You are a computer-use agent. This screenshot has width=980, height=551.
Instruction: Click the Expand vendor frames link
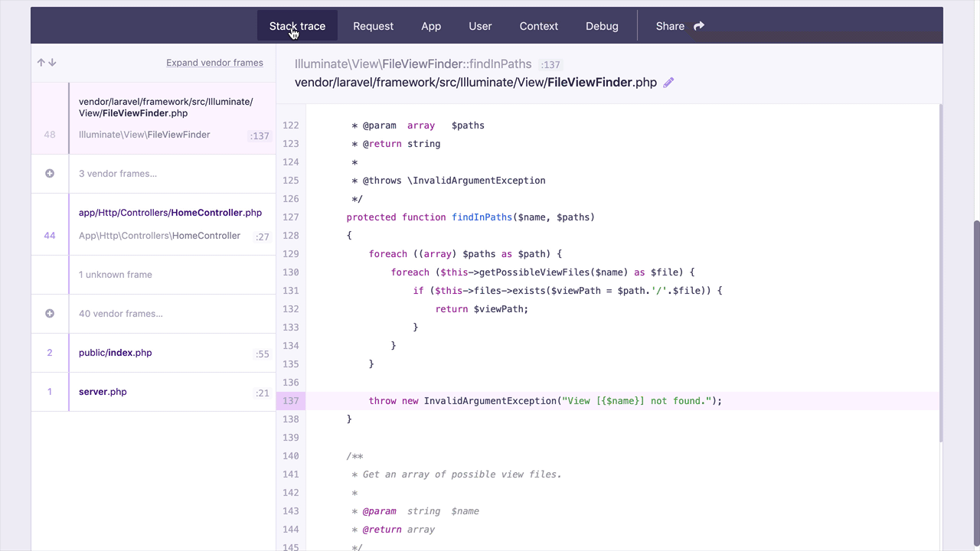tap(214, 63)
